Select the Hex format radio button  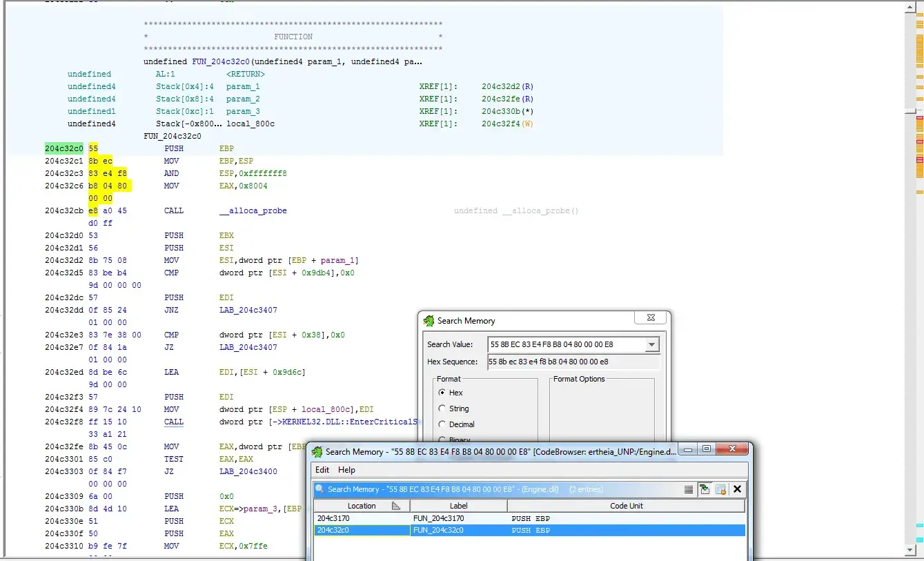tap(442, 393)
